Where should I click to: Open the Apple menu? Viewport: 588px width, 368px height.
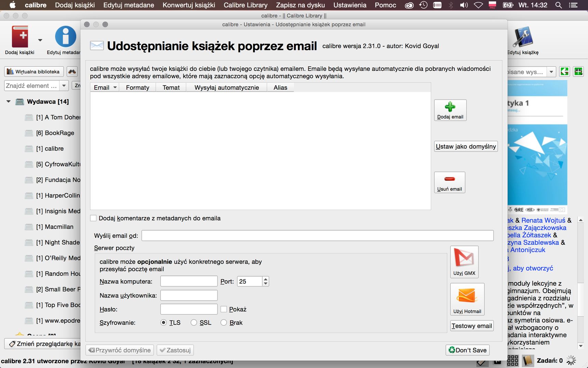[x=13, y=5]
